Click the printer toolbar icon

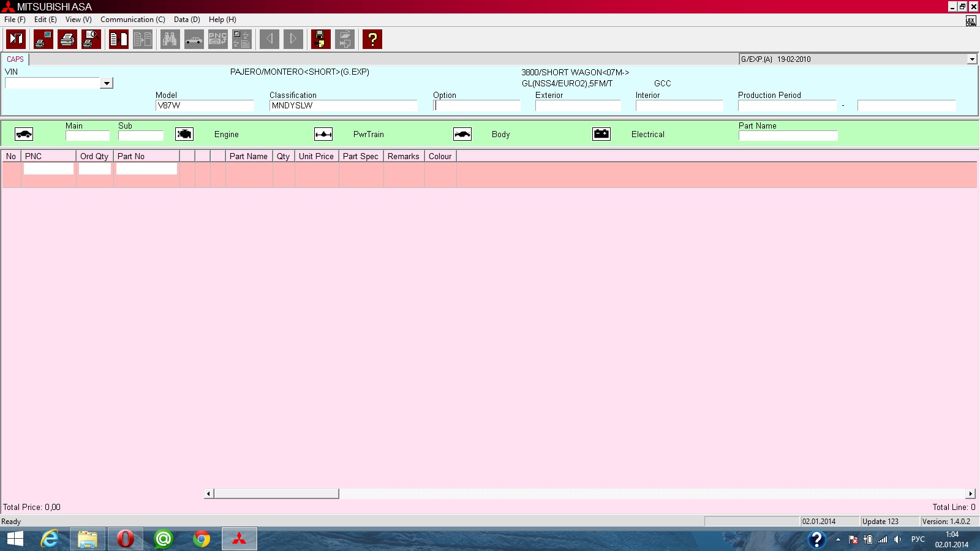point(67,39)
